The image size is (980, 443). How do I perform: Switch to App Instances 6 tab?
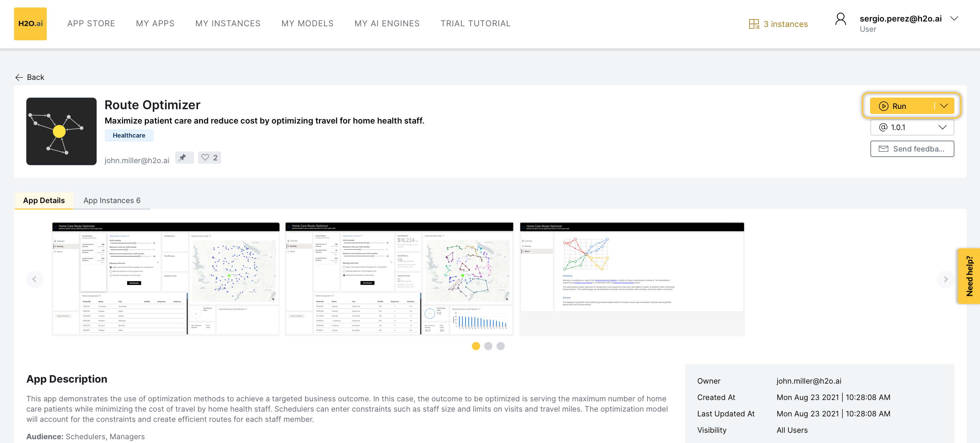pos(112,200)
